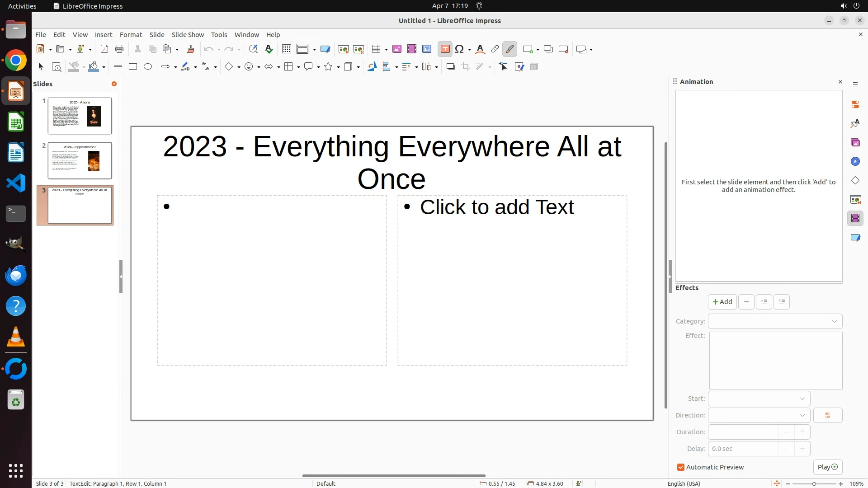
Task: Select the Rectangle shape tool
Action: click(133, 67)
